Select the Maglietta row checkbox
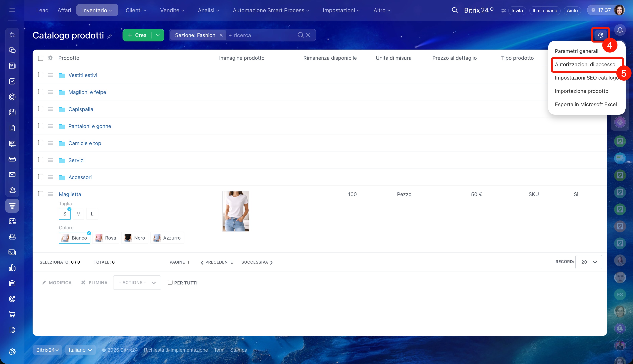The height and width of the screenshot is (364, 633). (41, 194)
